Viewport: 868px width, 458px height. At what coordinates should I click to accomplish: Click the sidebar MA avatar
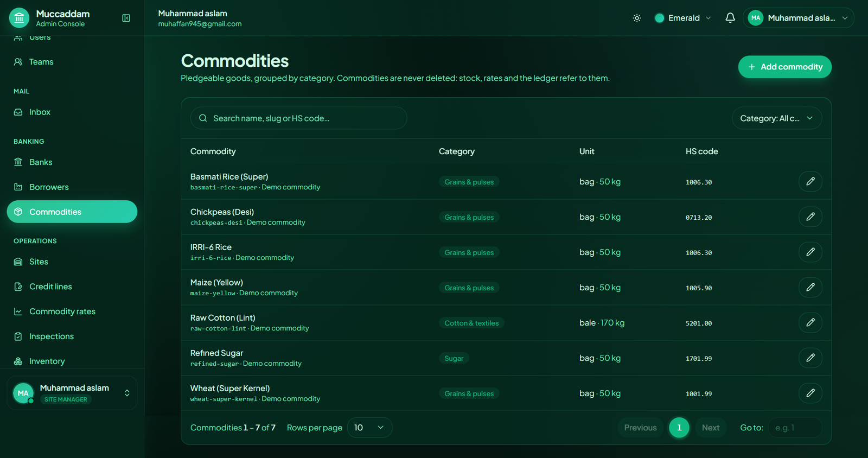23,393
